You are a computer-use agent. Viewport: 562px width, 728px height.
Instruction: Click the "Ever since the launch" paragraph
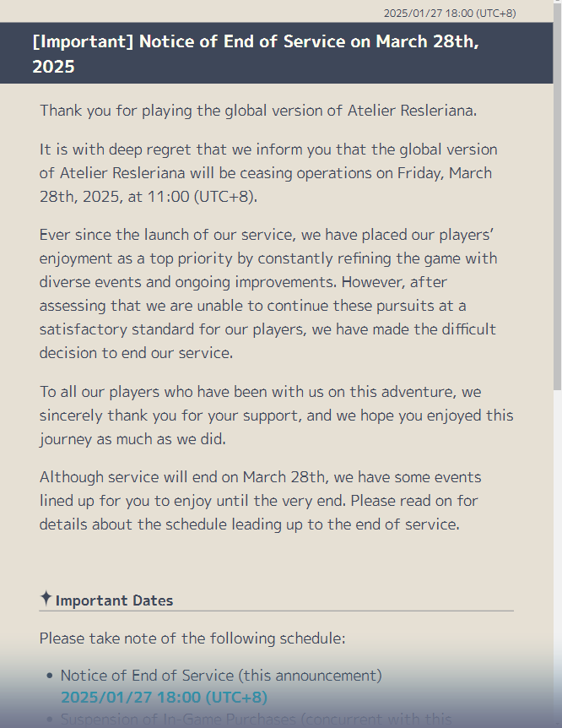(268, 293)
